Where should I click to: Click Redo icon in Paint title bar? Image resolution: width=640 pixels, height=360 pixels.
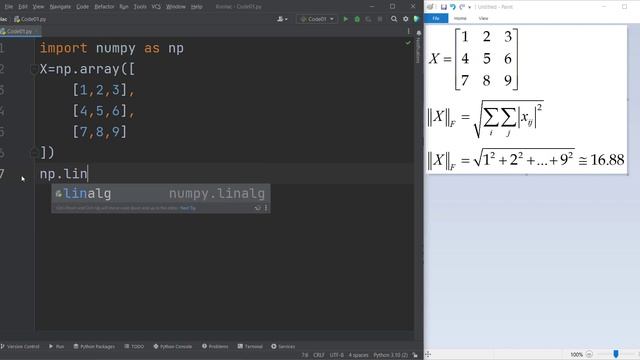click(462, 7)
